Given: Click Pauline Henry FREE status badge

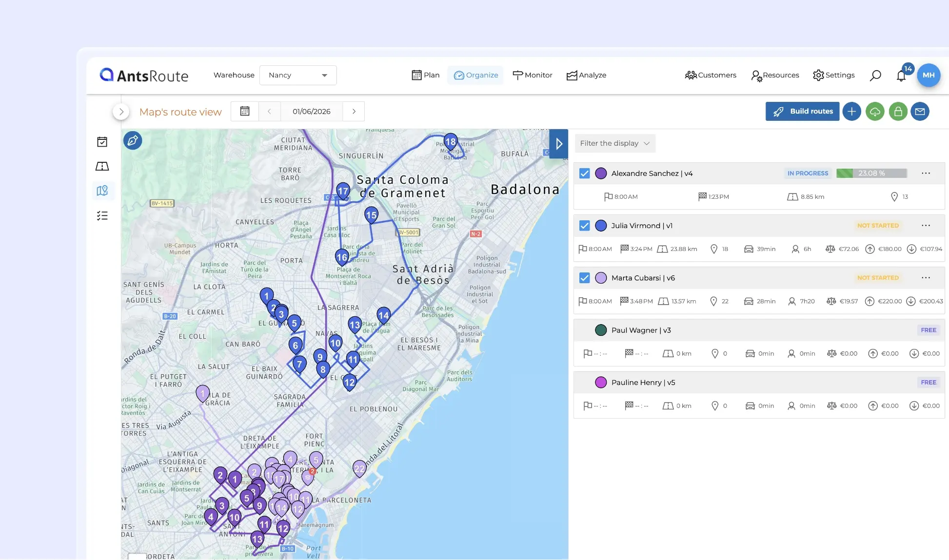Looking at the screenshot, I should pos(929,382).
